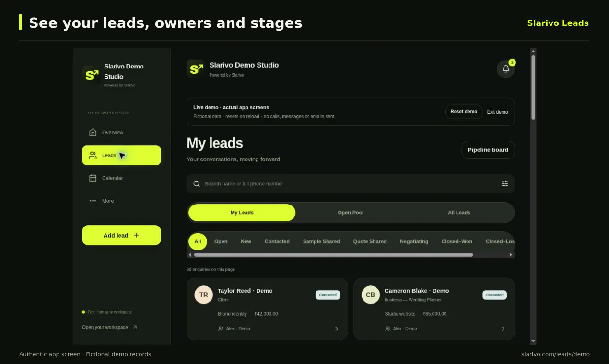Screen dimensions: 609x364
Task: Click the stage filter horizontal scrollbar
Action: (333, 255)
